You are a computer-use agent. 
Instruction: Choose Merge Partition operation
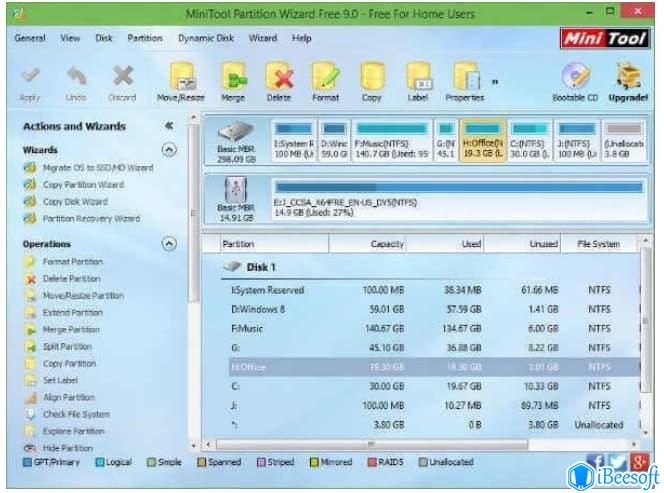[x=71, y=330]
